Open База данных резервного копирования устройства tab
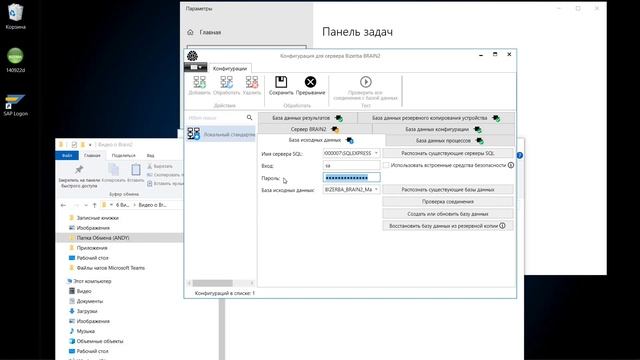Viewport: 640px width, 360px height. click(436, 118)
